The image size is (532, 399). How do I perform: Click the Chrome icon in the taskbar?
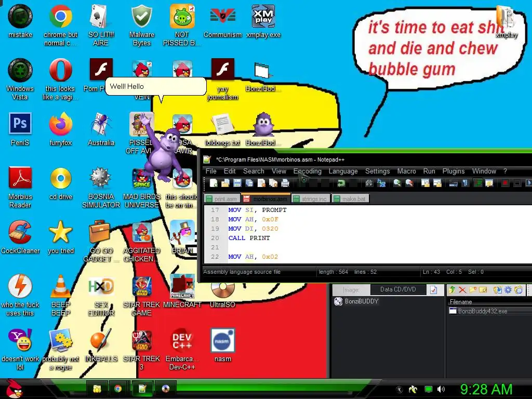click(x=118, y=389)
